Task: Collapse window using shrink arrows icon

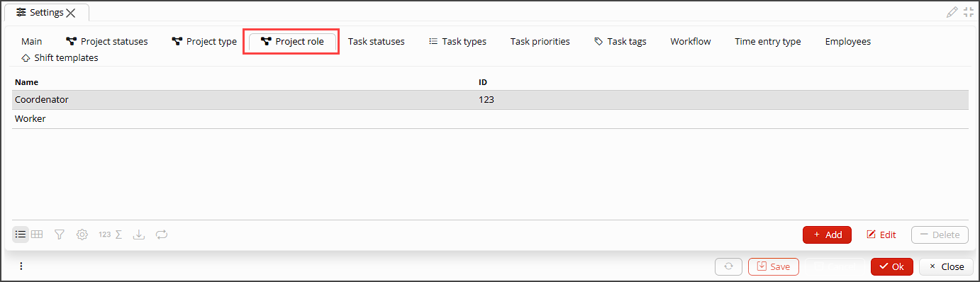Action: coord(969,12)
